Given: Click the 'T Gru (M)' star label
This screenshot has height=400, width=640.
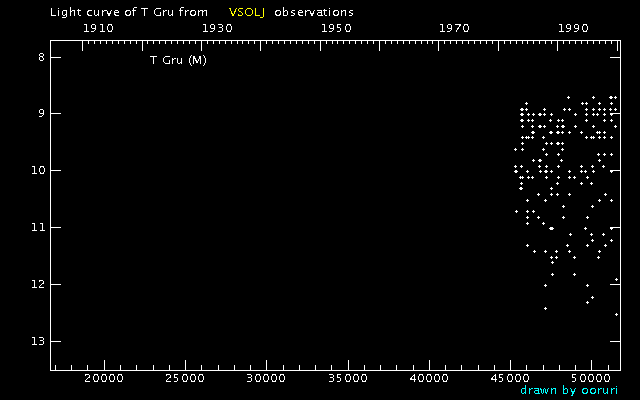Looking at the screenshot, I should click(x=178, y=61).
